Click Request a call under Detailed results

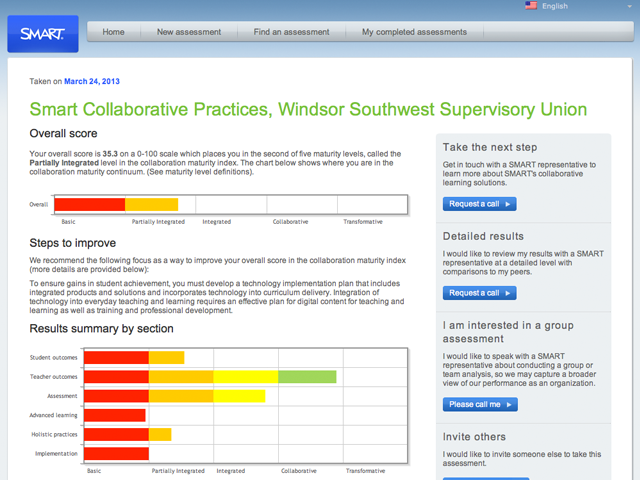(480, 293)
